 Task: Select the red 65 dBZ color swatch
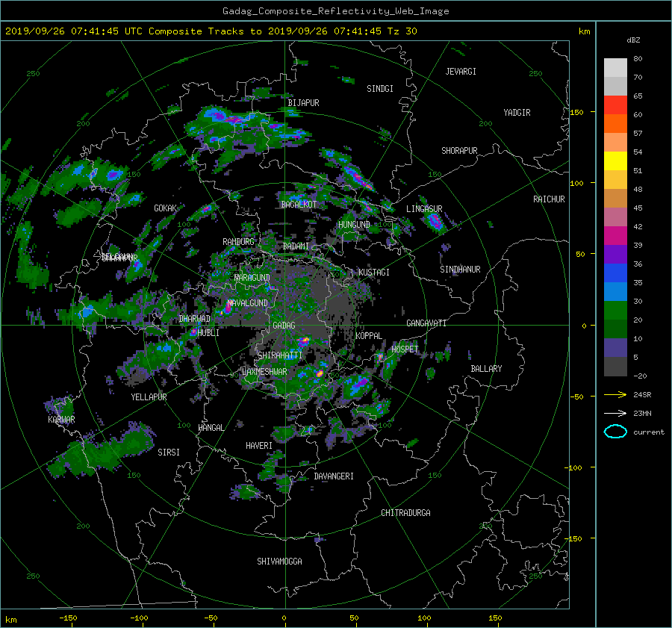[615, 105]
